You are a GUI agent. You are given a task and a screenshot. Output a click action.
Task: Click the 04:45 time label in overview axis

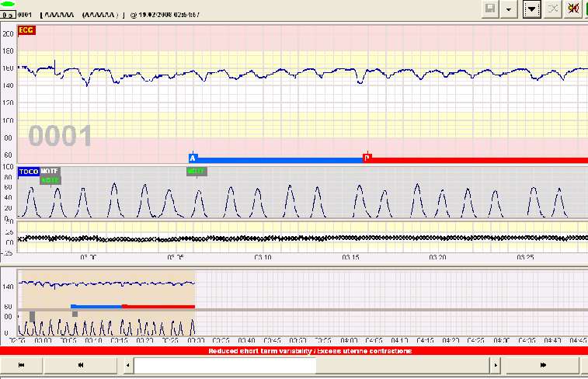pyautogui.click(x=578, y=340)
